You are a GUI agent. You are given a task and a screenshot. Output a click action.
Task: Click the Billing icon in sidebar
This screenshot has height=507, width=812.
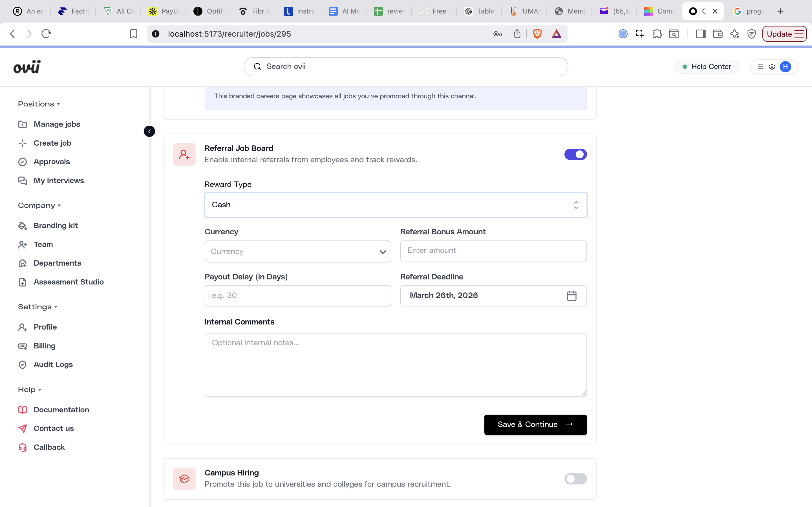(x=22, y=346)
